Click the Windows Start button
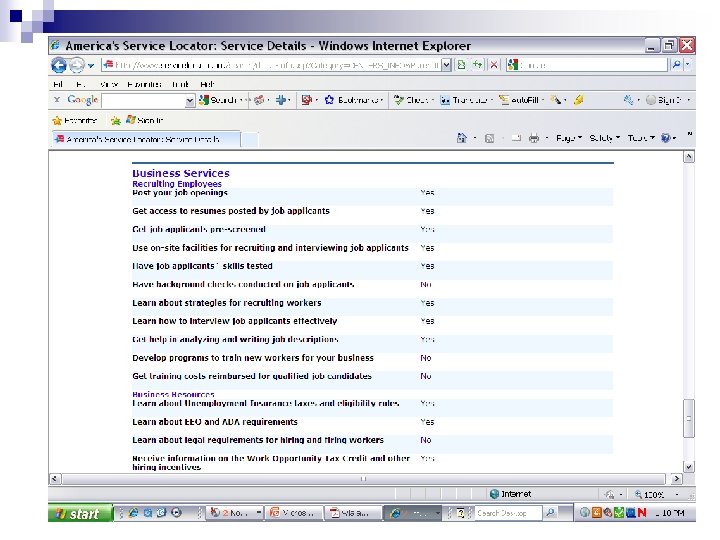 click(x=80, y=513)
